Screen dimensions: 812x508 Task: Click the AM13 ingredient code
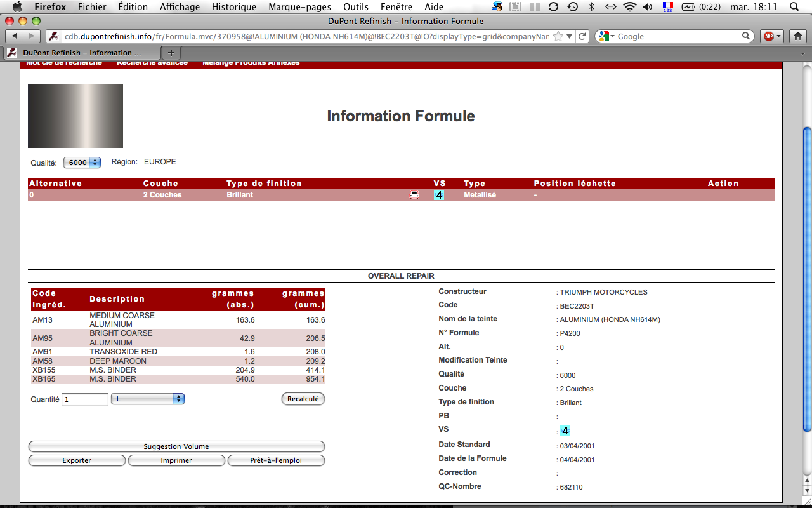point(43,320)
